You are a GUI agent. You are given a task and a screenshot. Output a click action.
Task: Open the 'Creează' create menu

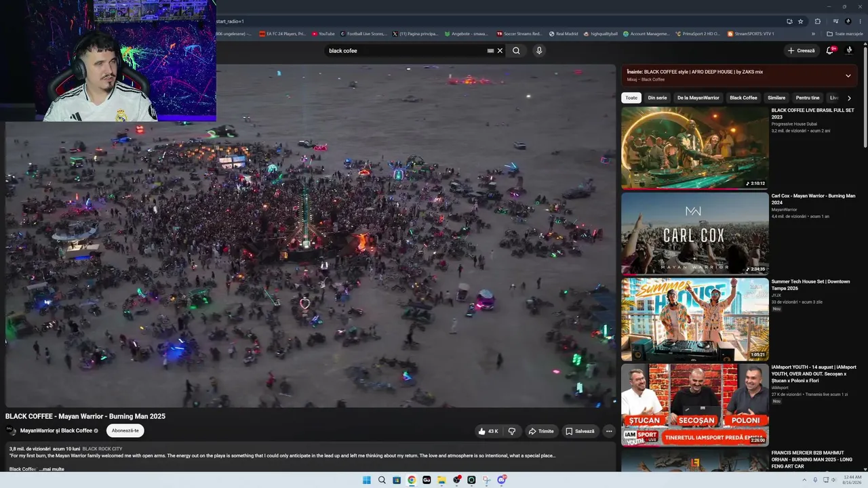pyautogui.click(x=801, y=51)
